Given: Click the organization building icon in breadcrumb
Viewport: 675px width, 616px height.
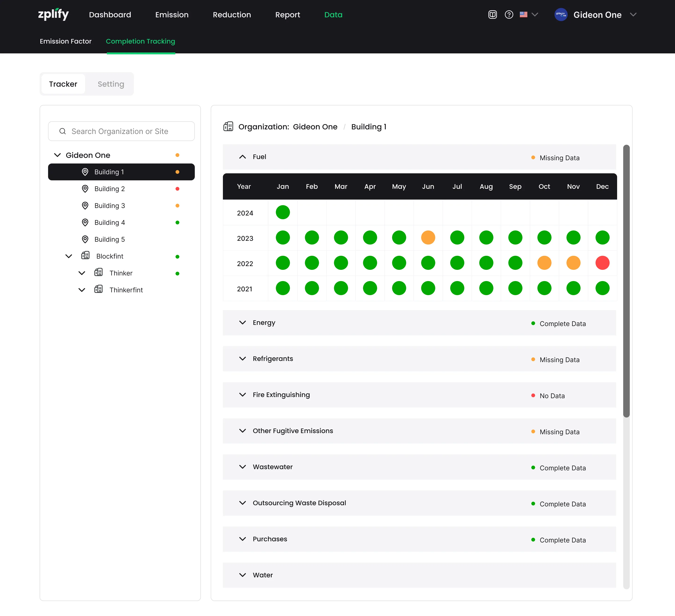Looking at the screenshot, I should coord(228,126).
